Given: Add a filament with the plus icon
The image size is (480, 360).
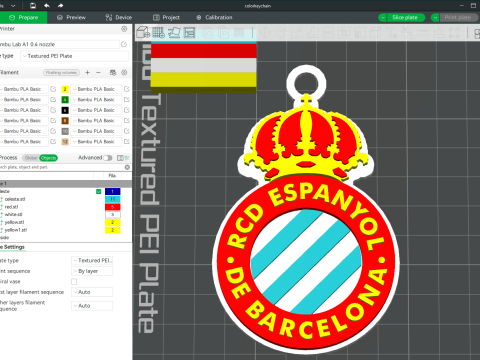Looking at the screenshot, I should point(87,72).
